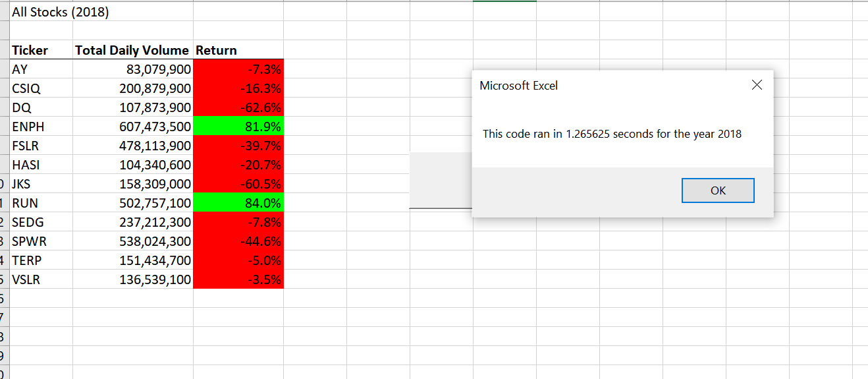Select the CSIQ ticker cell
Image resolution: width=868 pixels, height=379 pixels.
[x=41, y=88]
